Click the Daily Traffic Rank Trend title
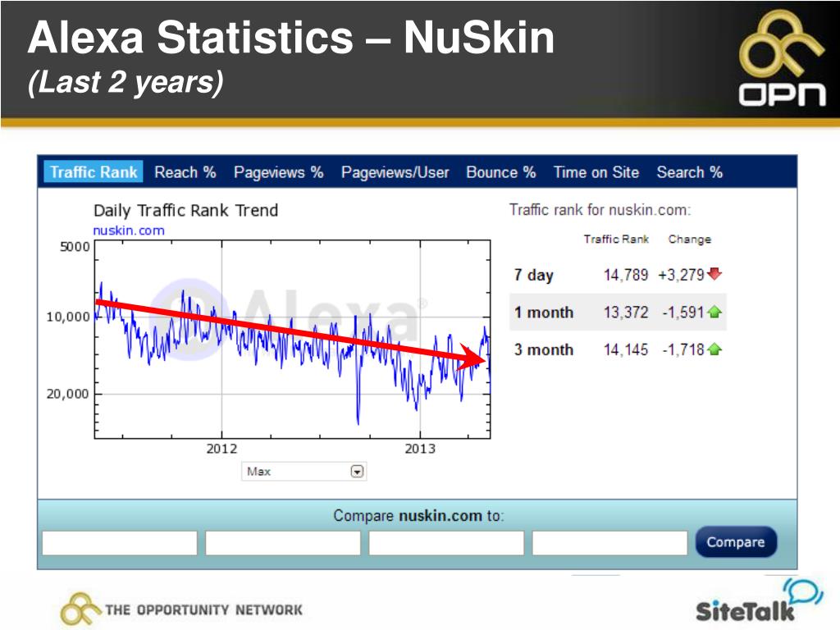840x630 pixels. point(186,211)
